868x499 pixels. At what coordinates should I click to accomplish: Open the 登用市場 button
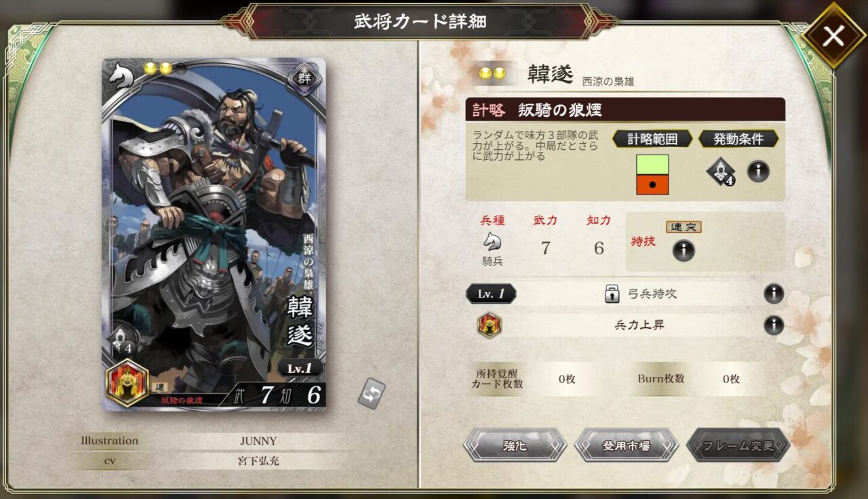click(626, 445)
